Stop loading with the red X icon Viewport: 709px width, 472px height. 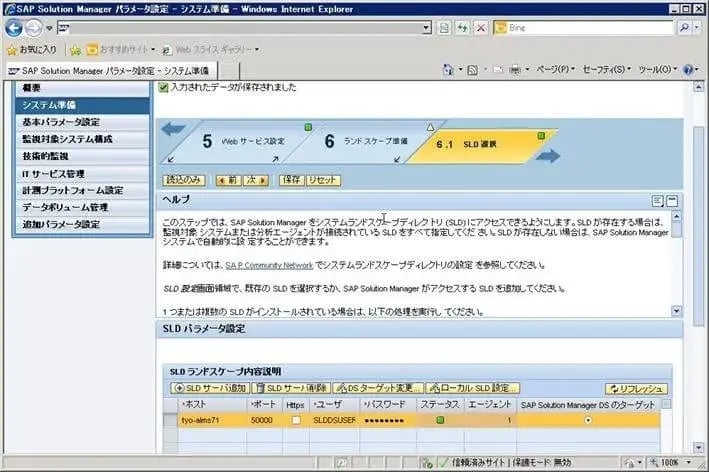click(x=481, y=28)
